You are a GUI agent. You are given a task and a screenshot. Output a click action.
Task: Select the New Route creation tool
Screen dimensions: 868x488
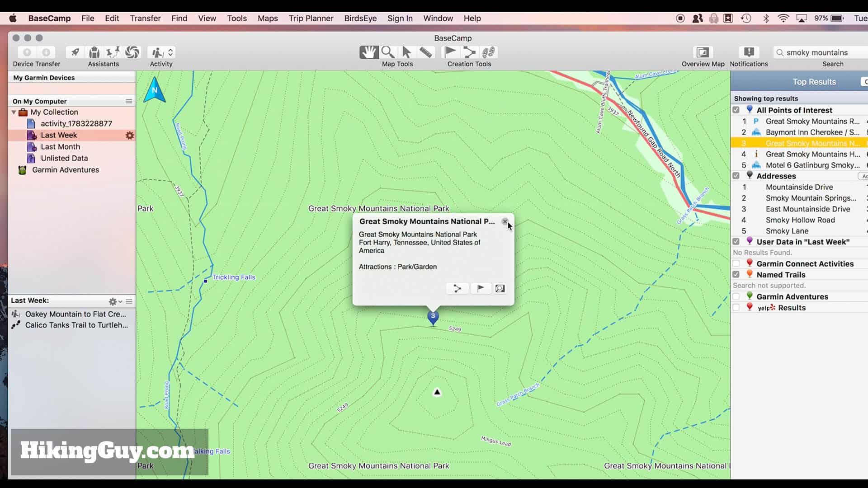coord(469,52)
